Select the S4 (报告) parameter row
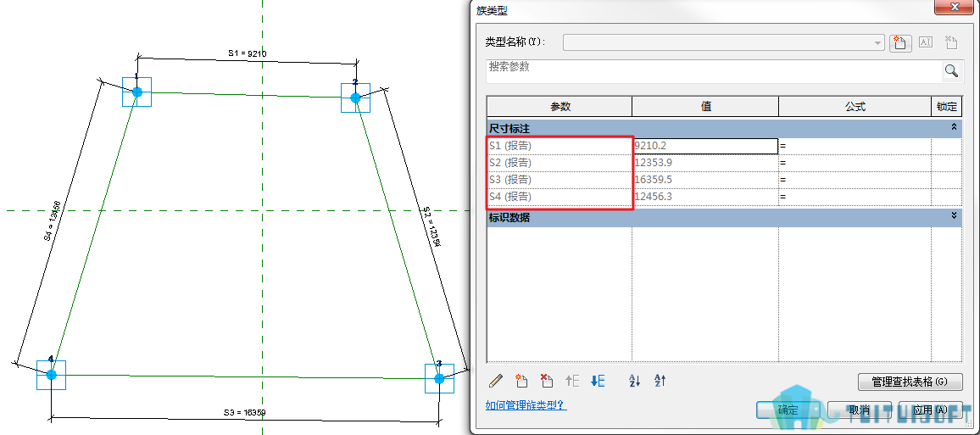 pos(560,197)
